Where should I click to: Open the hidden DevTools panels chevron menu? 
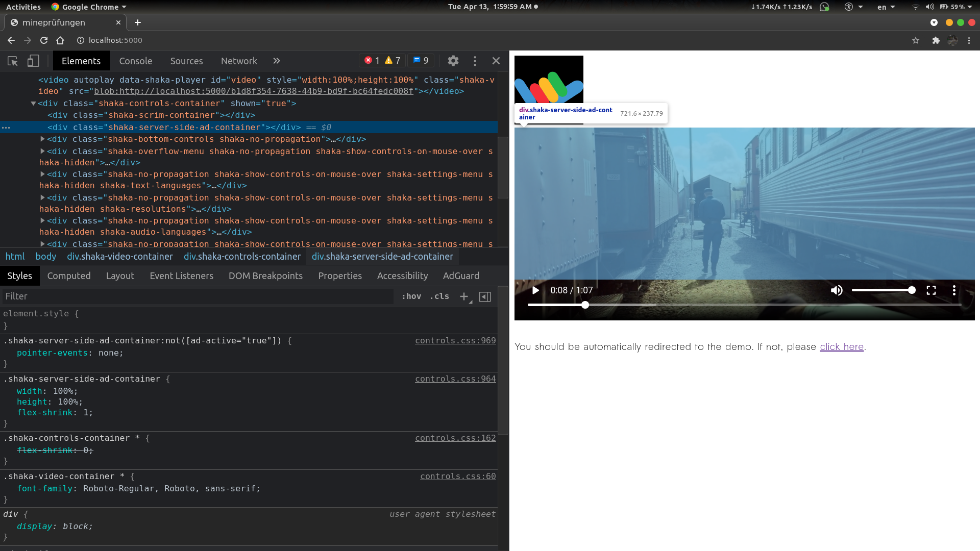(276, 61)
